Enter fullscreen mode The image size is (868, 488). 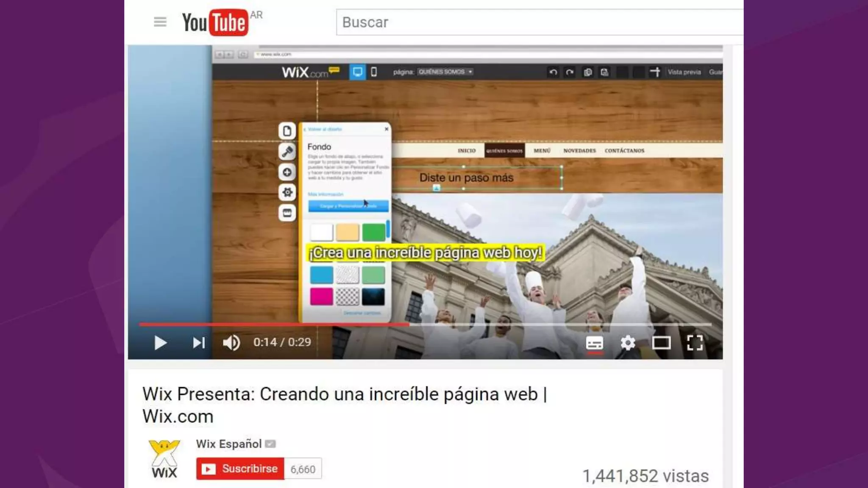695,342
